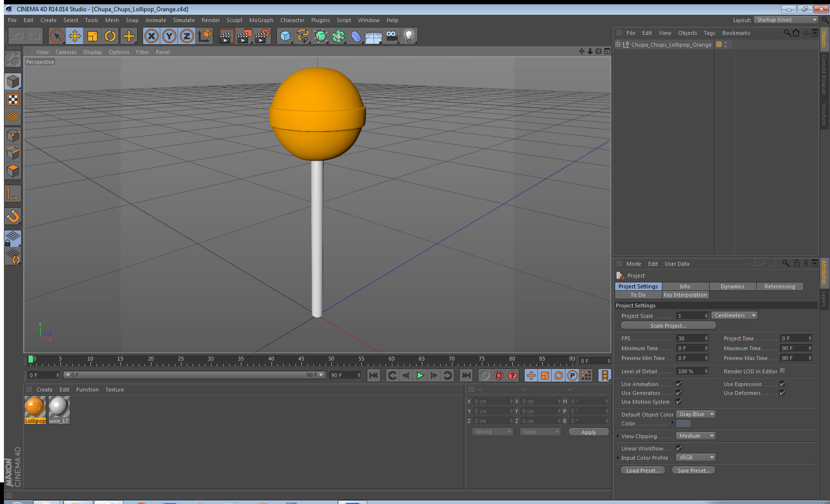Open viewport Cameras menu
The image size is (830, 504).
coord(66,52)
